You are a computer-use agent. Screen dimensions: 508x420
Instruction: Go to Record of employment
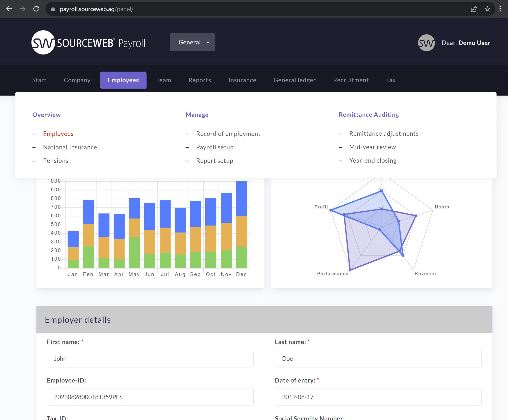[228, 134]
